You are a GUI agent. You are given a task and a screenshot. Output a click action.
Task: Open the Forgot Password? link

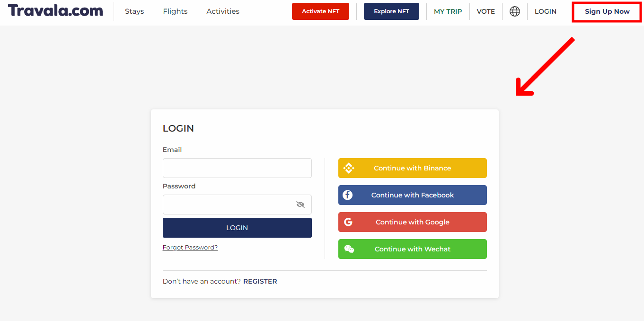point(190,247)
